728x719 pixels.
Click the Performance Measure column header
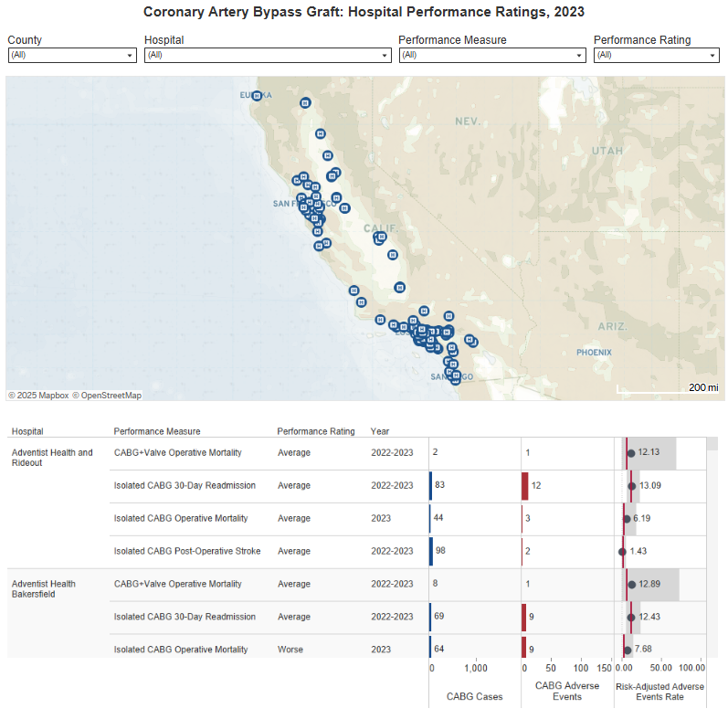[x=156, y=431]
